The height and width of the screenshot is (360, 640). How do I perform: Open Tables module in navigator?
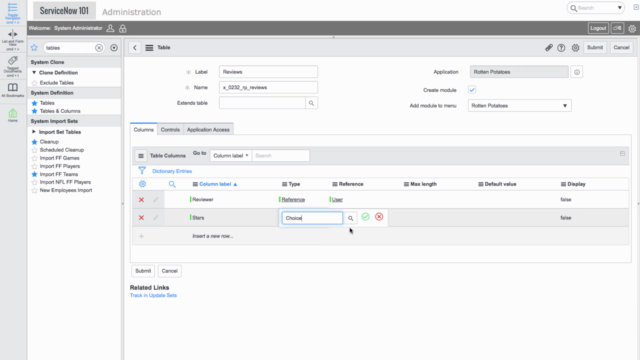point(47,103)
